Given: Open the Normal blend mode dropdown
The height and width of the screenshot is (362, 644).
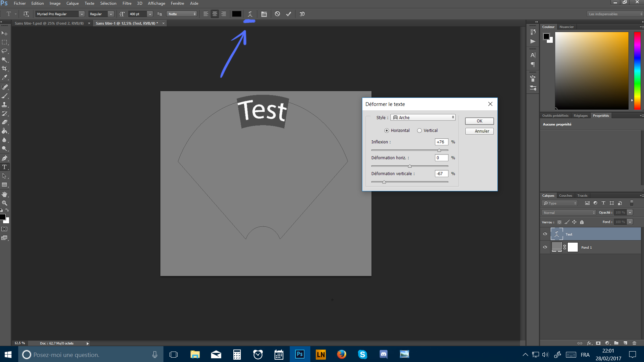Looking at the screenshot, I should point(569,213).
